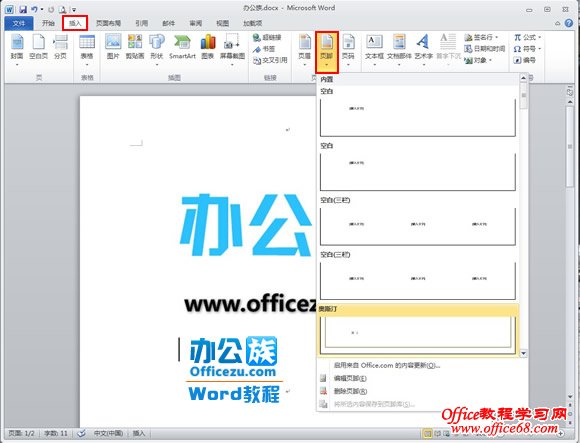
Task: Switch to the 审阅 Review tab
Action: [196, 23]
